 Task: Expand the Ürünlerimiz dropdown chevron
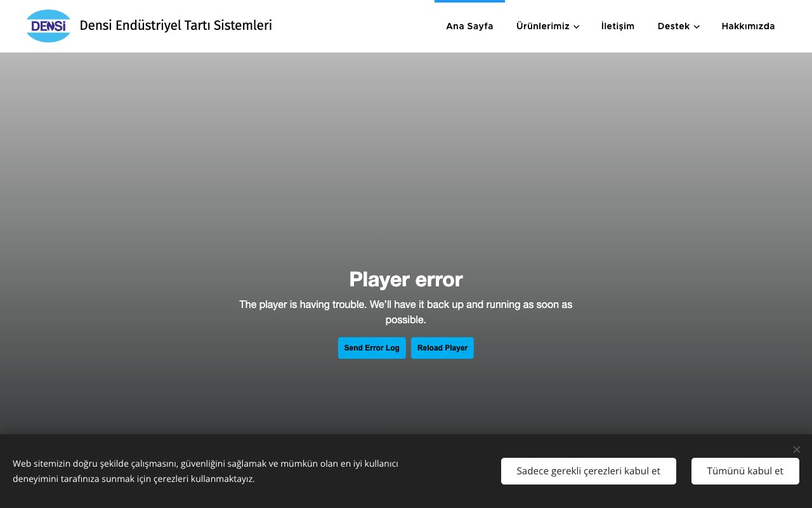[x=576, y=27]
